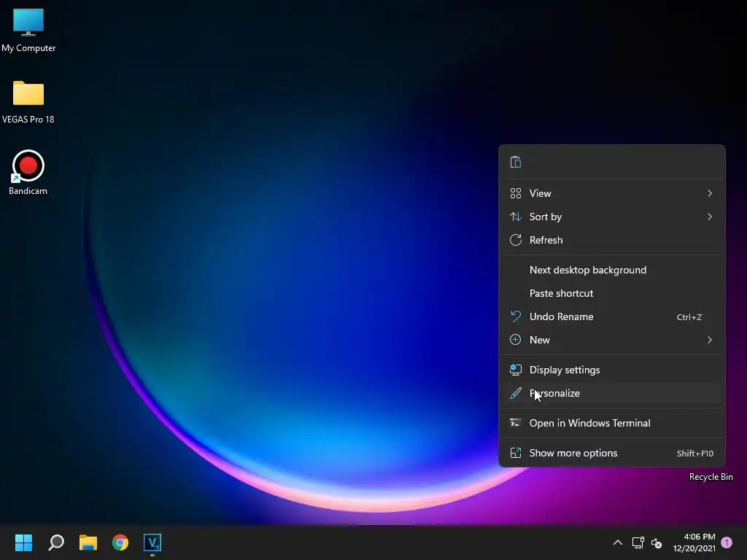Launch Google Chrome from the taskbar
The width and height of the screenshot is (747, 560).
point(120,542)
